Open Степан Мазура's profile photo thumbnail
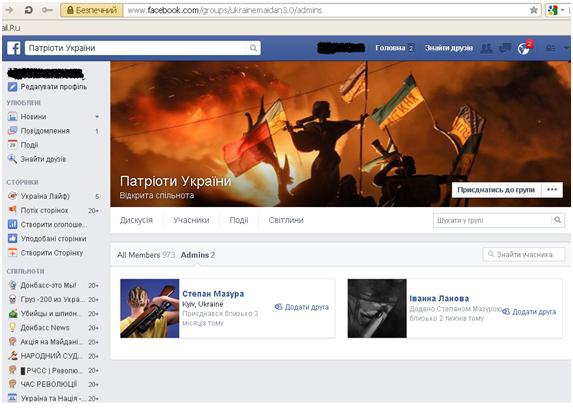Screen dimensions: 573x408 pyautogui.click(x=150, y=308)
